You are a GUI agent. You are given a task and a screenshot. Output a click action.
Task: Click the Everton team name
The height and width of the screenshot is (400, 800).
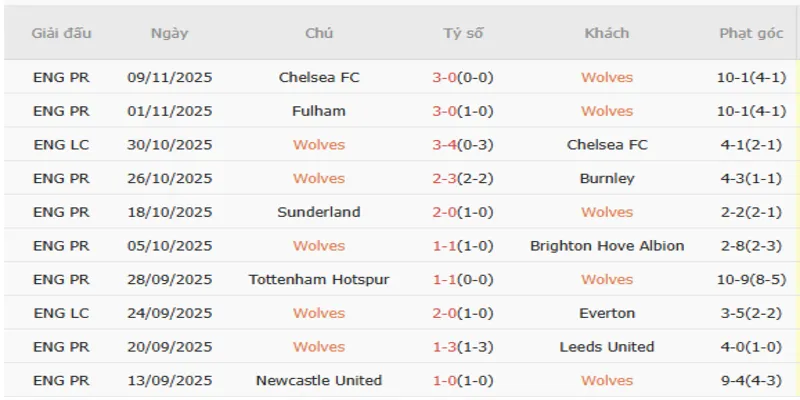click(x=607, y=313)
